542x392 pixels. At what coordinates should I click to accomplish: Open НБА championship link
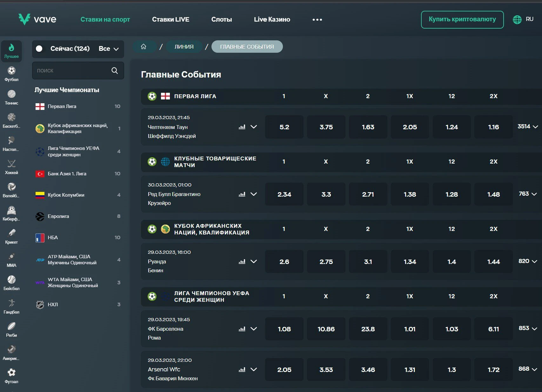click(x=53, y=238)
